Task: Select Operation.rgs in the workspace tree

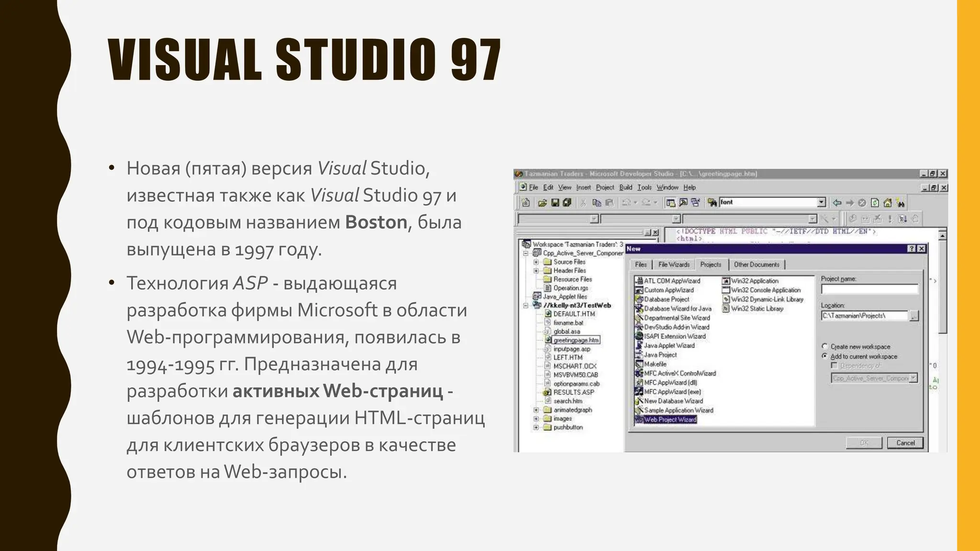Action: 570,288
